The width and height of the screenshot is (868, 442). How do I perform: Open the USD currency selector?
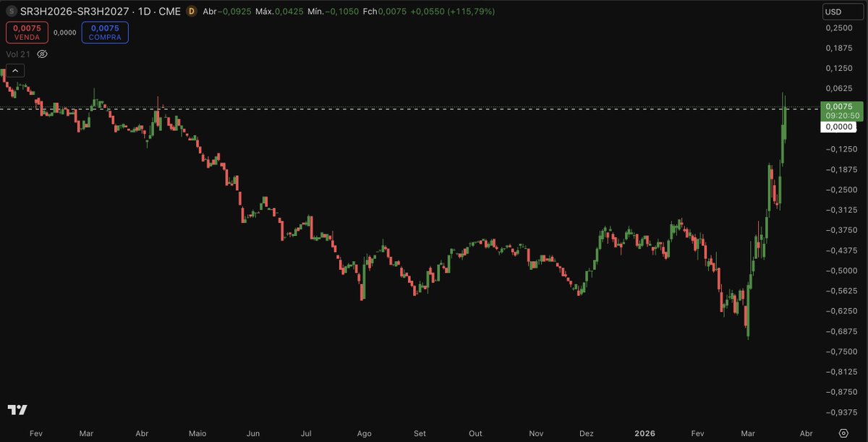(x=843, y=12)
